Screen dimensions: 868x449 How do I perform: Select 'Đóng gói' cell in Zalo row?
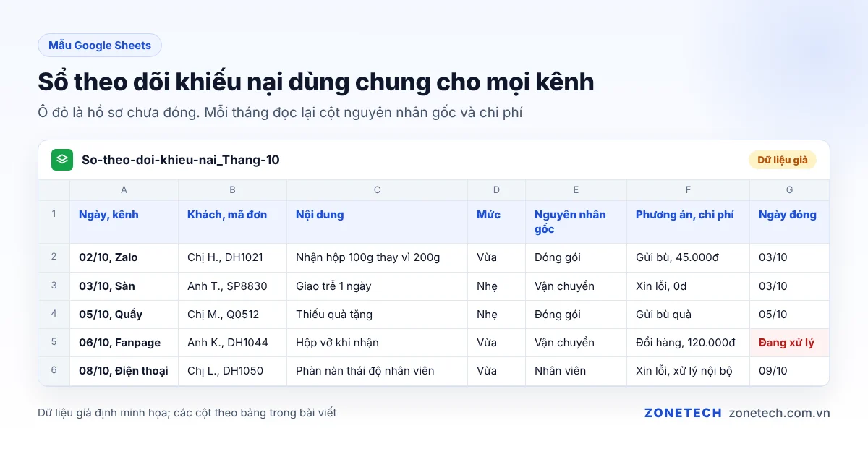[576, 257]
